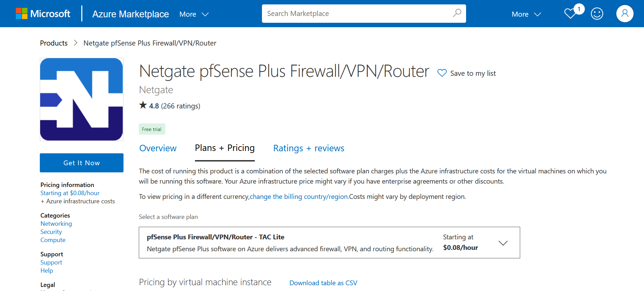Open the saved favorites heart icon
Viewport: 644px width, 291px height.
click(570, 14)
